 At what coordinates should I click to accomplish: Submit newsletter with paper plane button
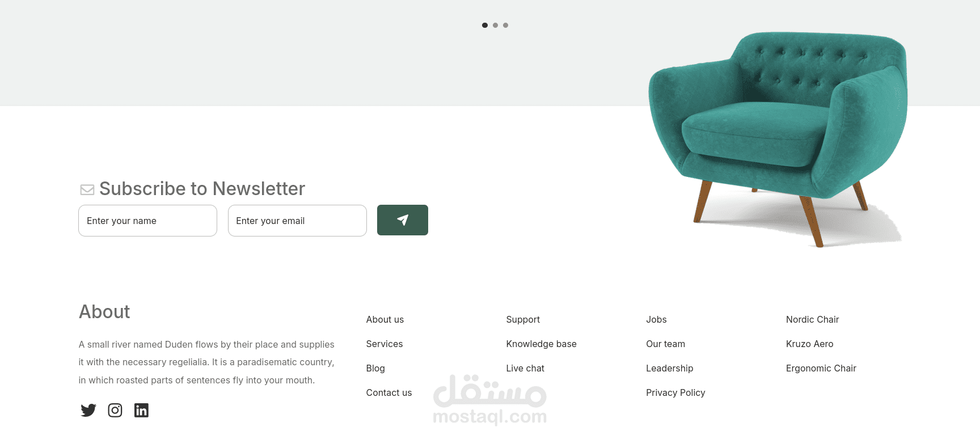[403, 220]
